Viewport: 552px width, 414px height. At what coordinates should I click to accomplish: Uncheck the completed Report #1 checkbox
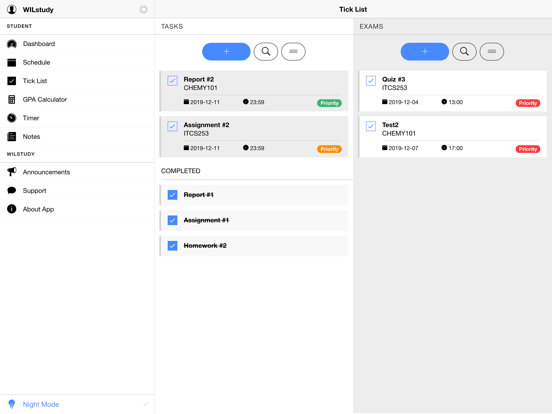tap(172, 195)
